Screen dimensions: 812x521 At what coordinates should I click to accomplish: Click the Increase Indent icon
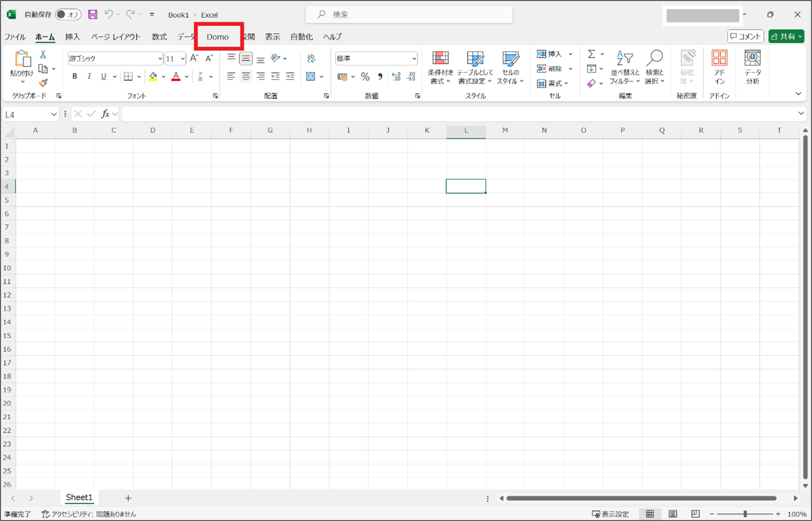tap(290, 76)
